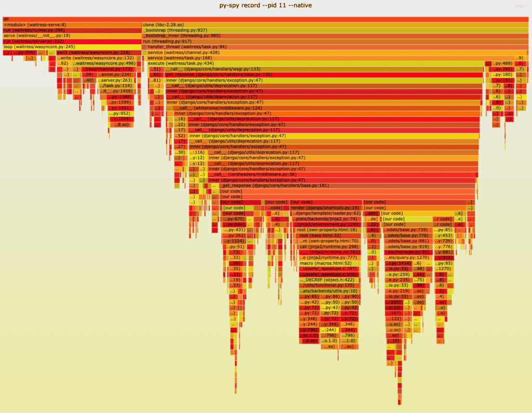Click the ..nt (own-property.html:70) frame
Screen dimensions: 532x413
click(x=329, y=241)
